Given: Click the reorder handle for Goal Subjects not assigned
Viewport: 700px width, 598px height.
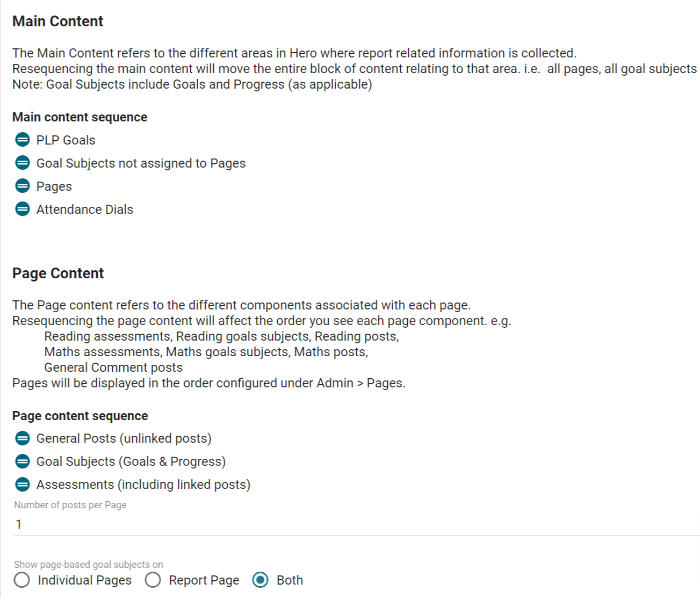Looking at the screenshot, I should pyautogui.click(x=23, y=163).
